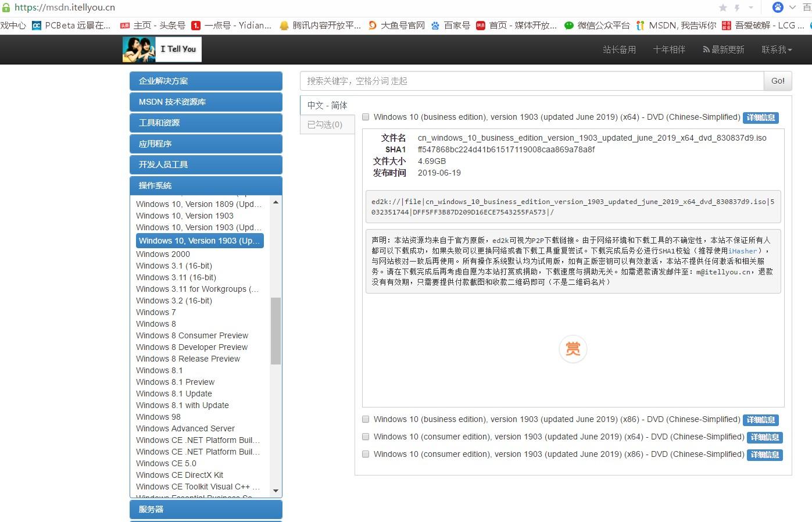Click the lightning bolt icon in address bar
This screenshot has width=812, height=522.
coord(737,8)
